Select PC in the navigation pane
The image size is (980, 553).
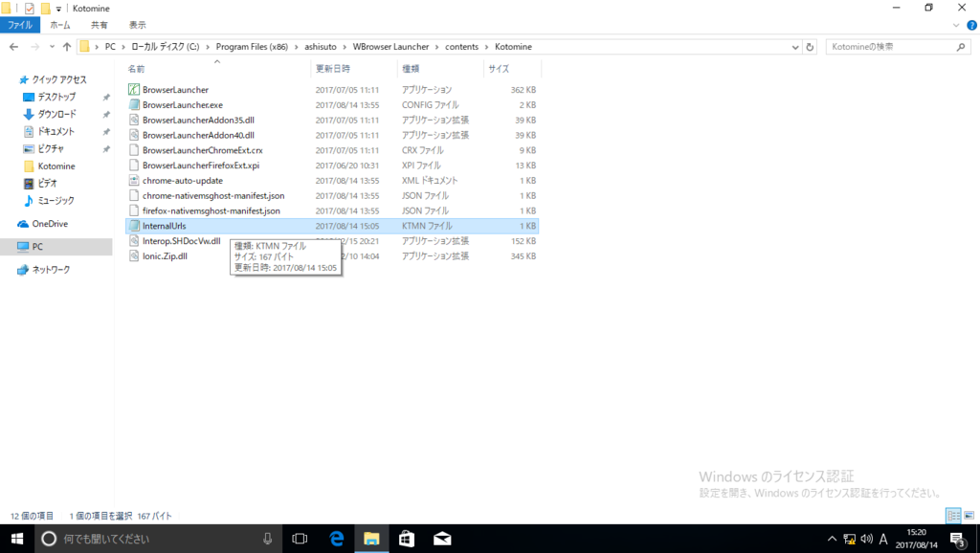[x=37, y=247]
